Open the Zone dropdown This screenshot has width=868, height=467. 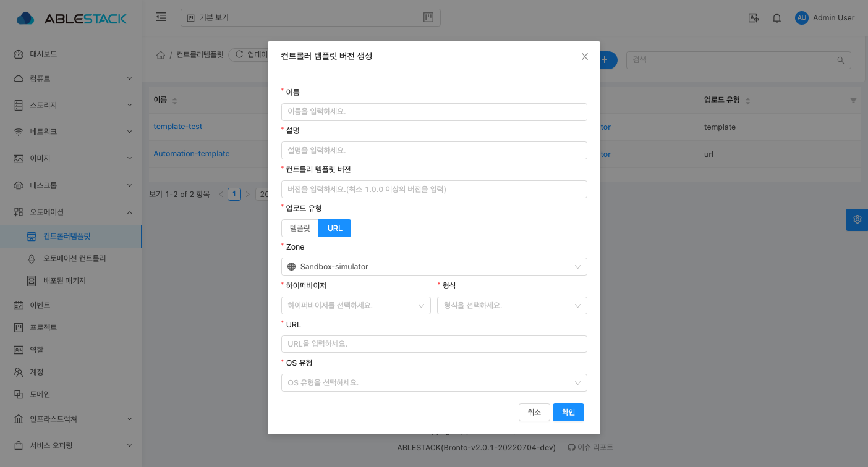tap(434, 267)
